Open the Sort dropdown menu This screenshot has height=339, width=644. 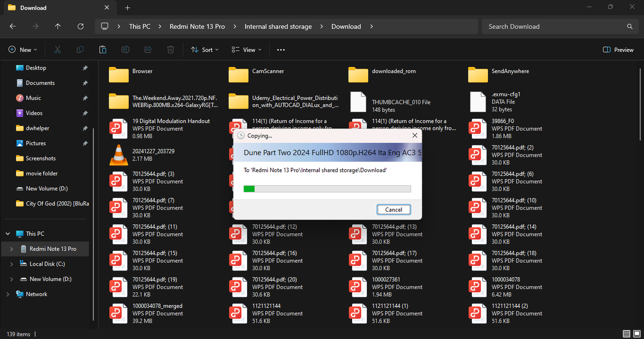tap(205, 50)
